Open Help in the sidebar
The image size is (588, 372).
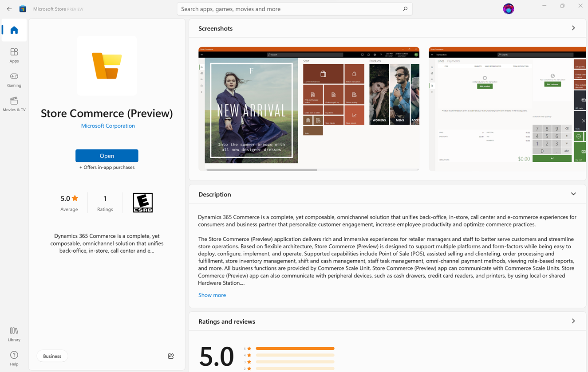14,358
